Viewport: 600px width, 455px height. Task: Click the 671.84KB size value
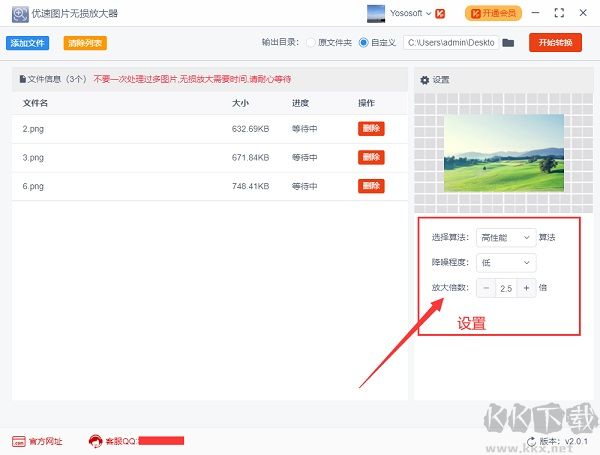[250, 158]
